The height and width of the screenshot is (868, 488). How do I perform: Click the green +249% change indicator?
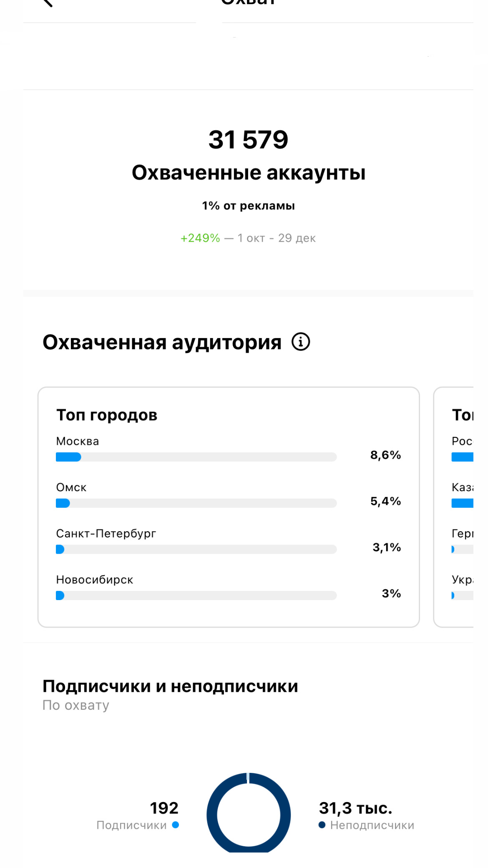coord(200,238)
